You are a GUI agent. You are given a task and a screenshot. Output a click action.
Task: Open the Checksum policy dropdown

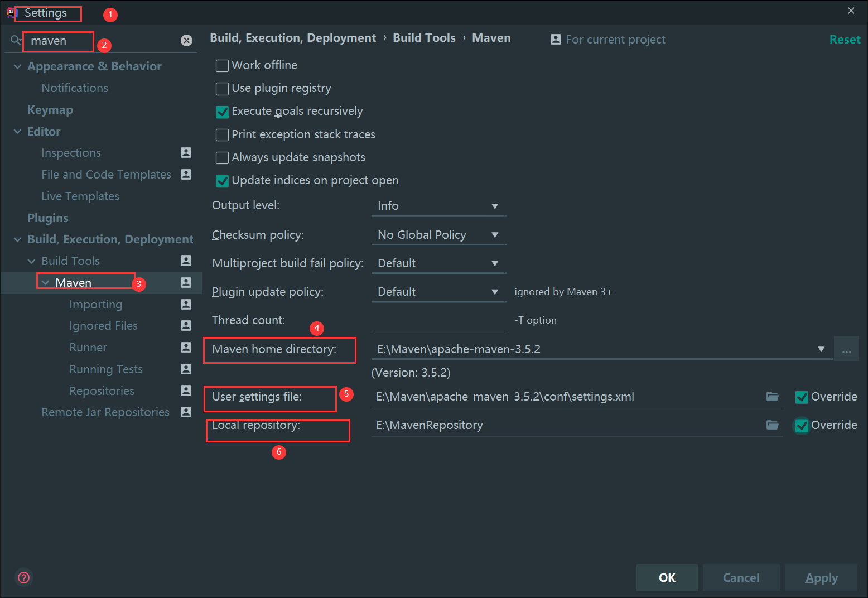438,235
